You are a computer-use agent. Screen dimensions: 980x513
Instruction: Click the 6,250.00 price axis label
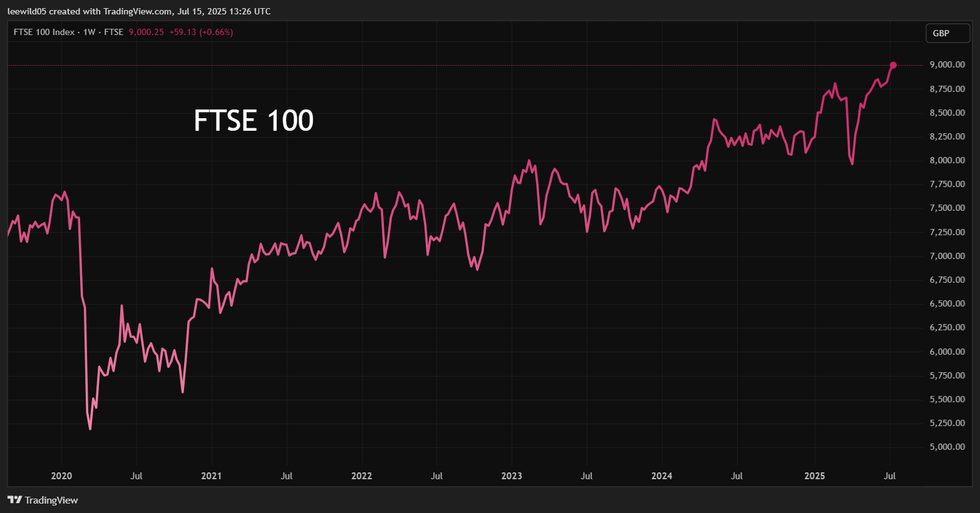pos(947,327)
